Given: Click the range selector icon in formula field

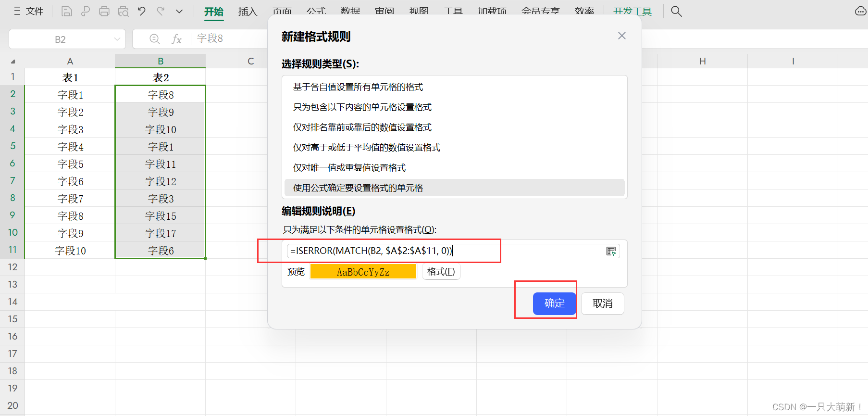Looking at the screenshot, I should point(611,251).
